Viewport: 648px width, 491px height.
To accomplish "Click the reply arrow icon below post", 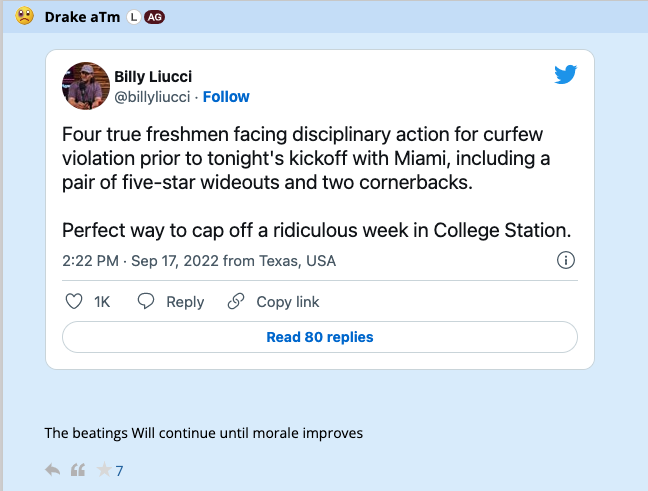I will (x=53, y=470).
